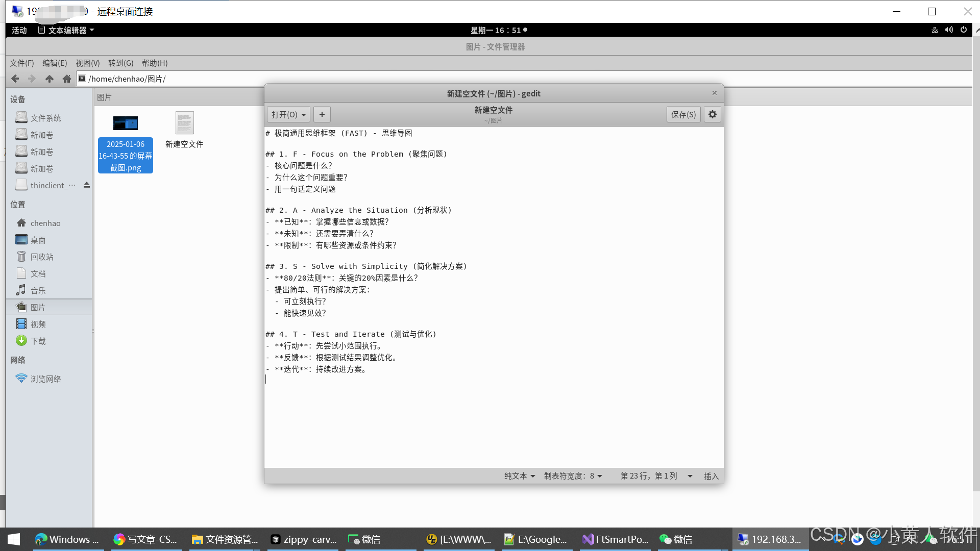The image size is (980, 551).
Task: Eject the thinclient device
Action: pyautogui.click(x=87, y=185)
